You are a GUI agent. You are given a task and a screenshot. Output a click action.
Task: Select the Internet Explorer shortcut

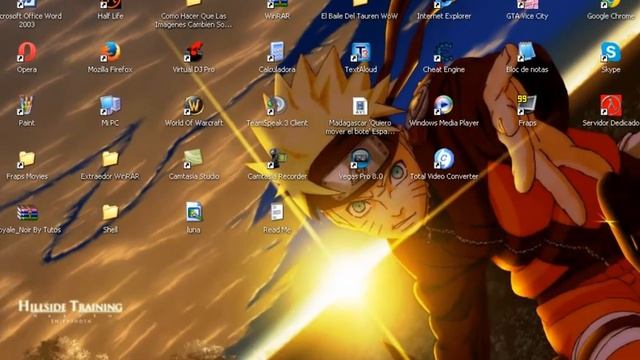[x=444, y=4]
